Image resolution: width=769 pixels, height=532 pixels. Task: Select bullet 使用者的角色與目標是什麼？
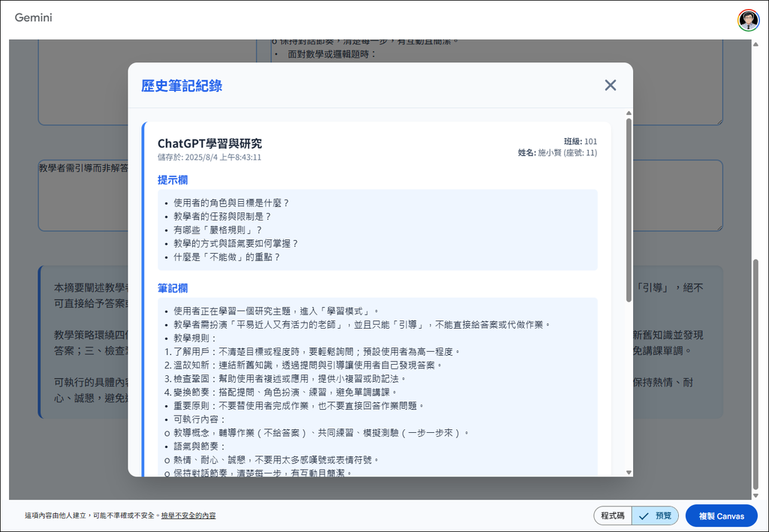pyautogui.click(x=231, y=203)
